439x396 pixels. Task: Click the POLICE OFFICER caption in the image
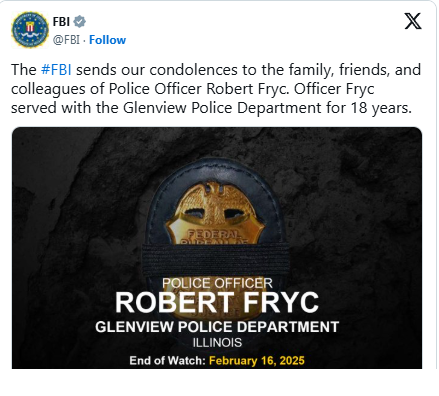pyautogui.click(x=217, y=283)
